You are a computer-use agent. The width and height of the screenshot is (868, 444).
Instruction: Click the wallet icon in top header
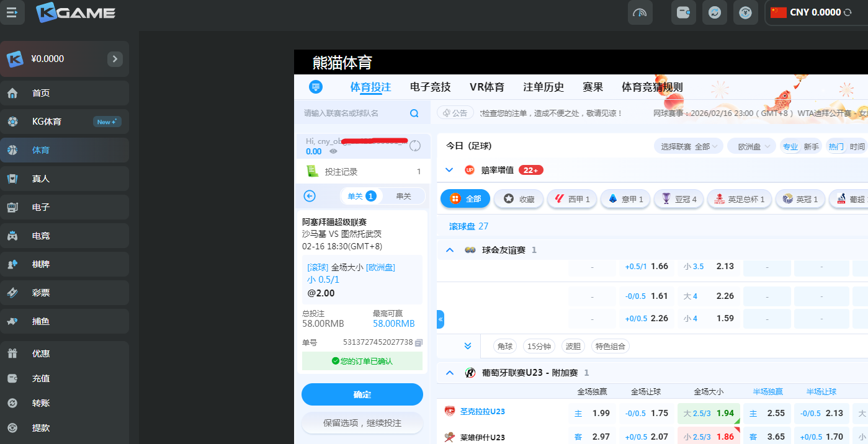pos(683,12)
